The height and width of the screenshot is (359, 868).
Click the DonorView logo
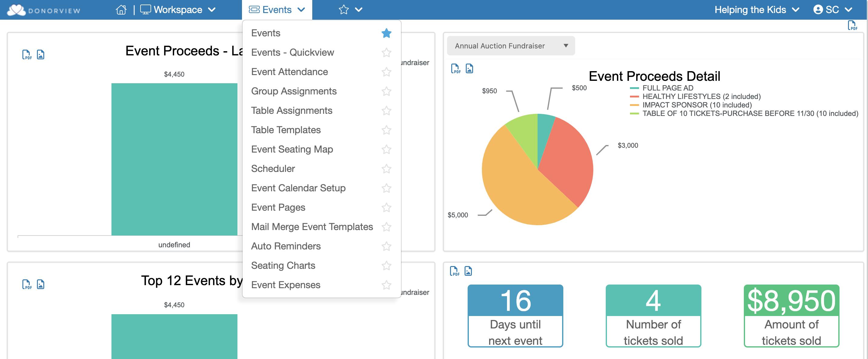pos(44,10)
